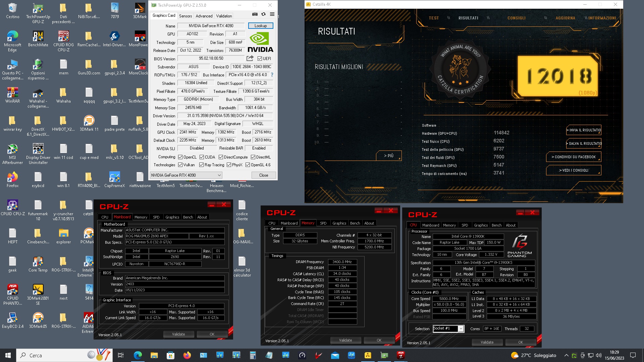Open File Explorer from the taskbar
Screen dimensions: 644x362
pyautogui.click(x=154, y=355)
